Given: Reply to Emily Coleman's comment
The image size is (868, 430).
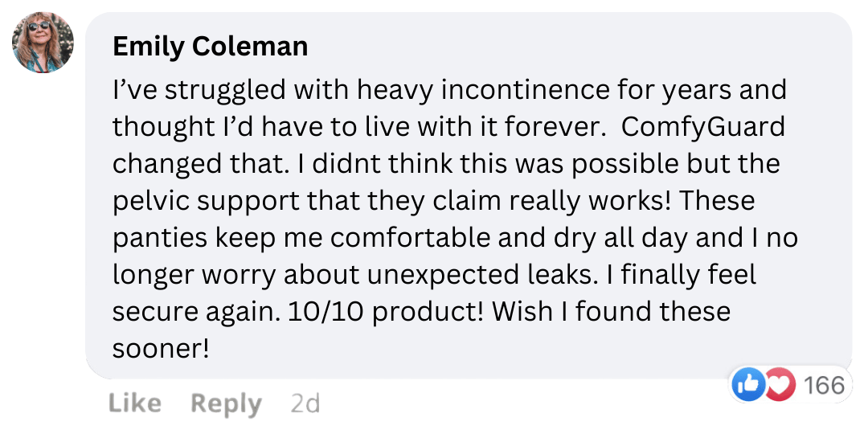Looking at the screenshot, I should (x=226, y=403).
